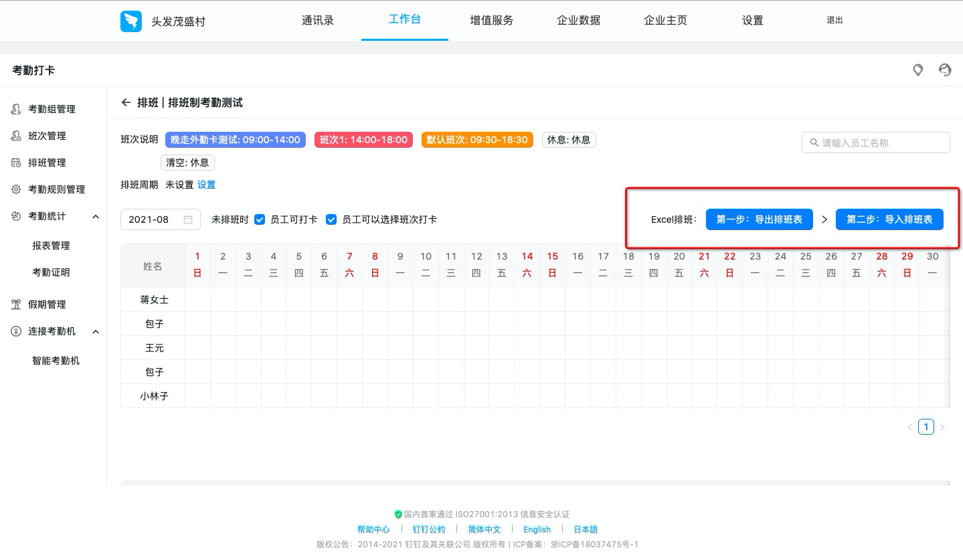This screenshot has height=560, width=963.
Task: Select the 假期管理 palm tree icon
Action: click(16, 304)
